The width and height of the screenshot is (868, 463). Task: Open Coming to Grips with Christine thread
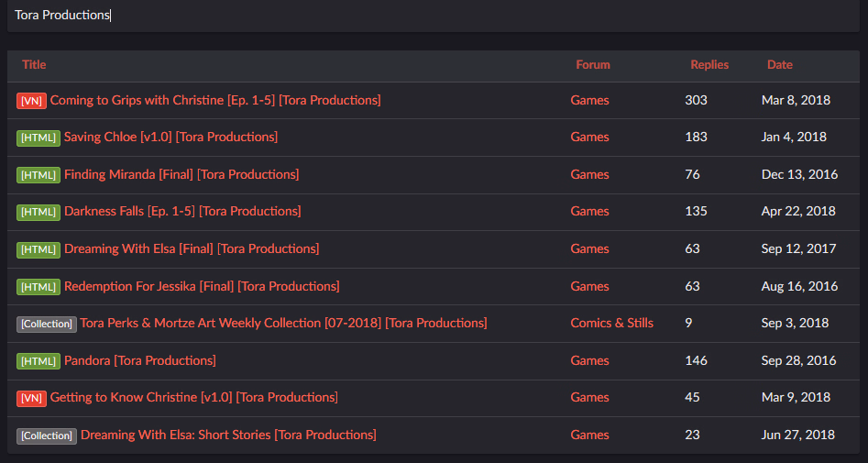215,100
